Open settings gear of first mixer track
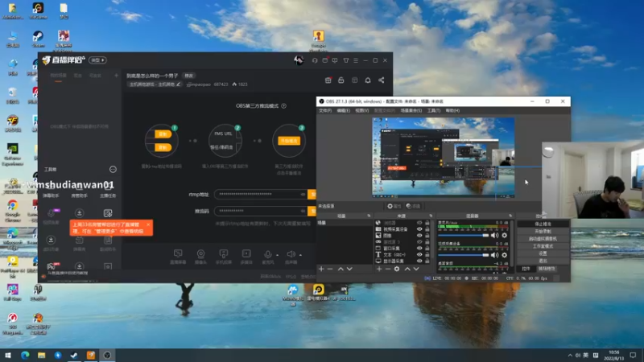The width and height of the screenshot is (644, 362). pyautogui.click(x=505, y=236)
